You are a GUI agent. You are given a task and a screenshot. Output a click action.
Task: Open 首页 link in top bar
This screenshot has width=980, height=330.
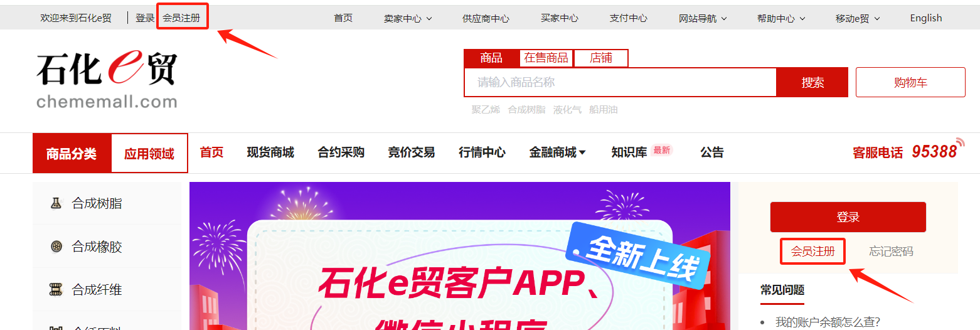coord(343,18)
